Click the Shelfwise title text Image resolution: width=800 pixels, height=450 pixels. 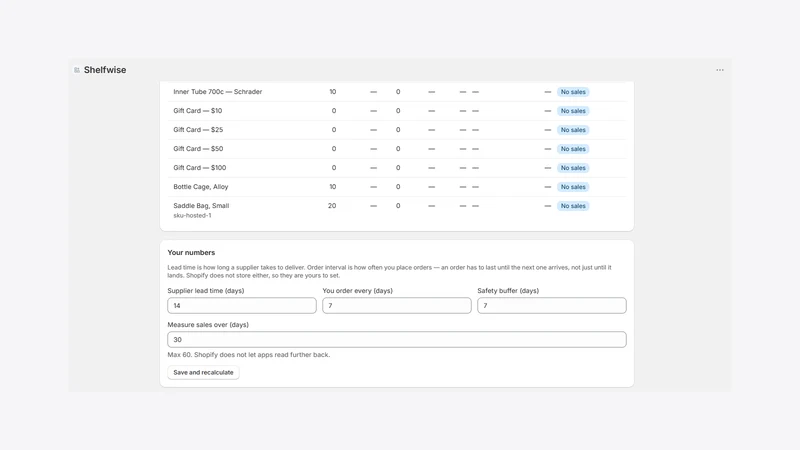click(105, 70)
